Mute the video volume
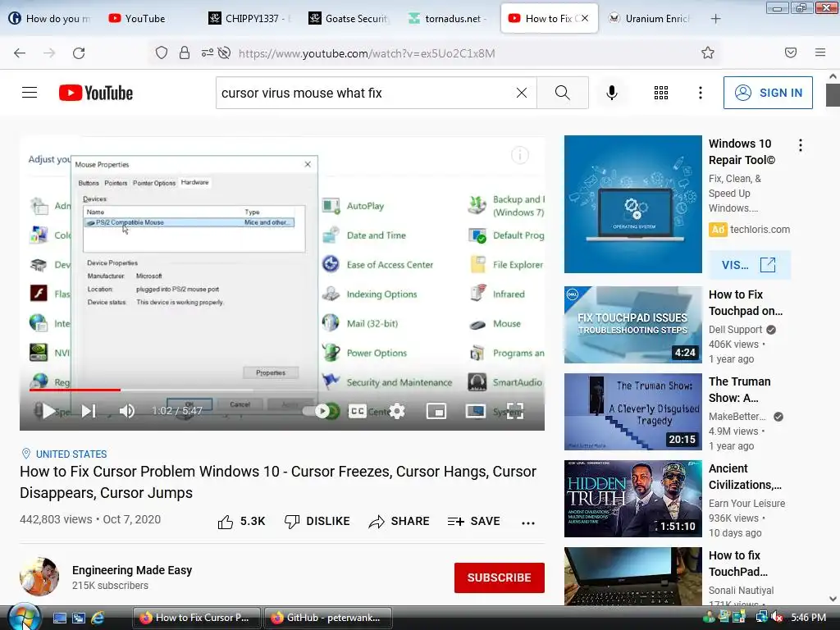 tap(126, 411)
